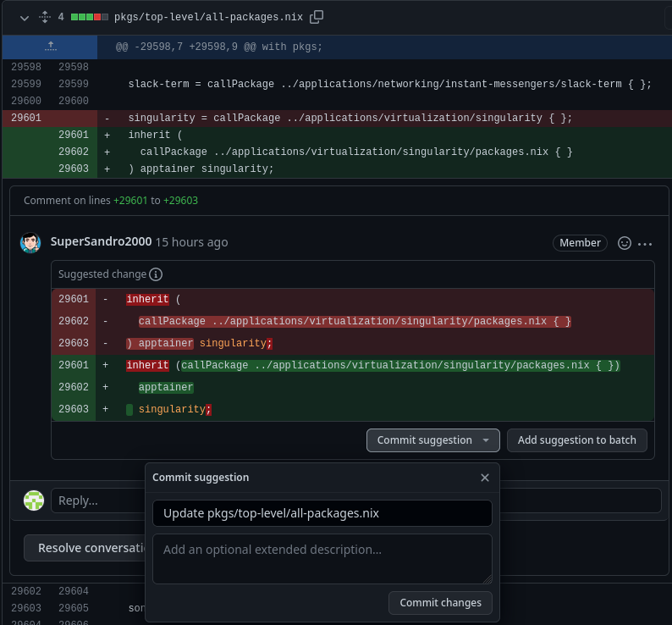The height and width of the screenshot is (625, 672).
Task: Click the '+29601' in comment lines header
Action: click(x=130, y=201)
